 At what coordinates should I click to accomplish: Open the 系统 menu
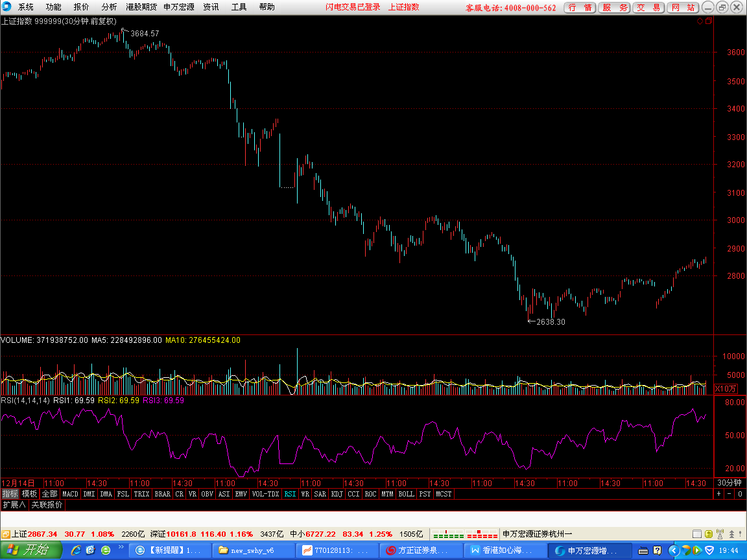[26, 7]
